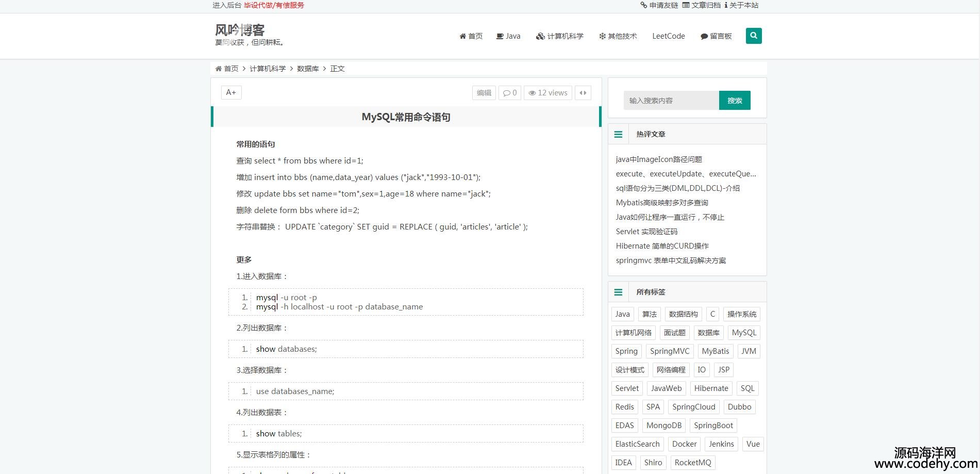Open the comment count 0 button
This screenshot has width=980, height=474.
[x=510, y=93]
